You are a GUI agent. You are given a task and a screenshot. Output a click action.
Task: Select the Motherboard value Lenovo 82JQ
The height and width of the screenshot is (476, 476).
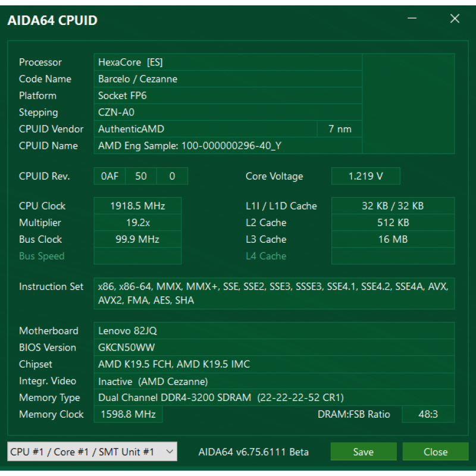click(274, 331)
